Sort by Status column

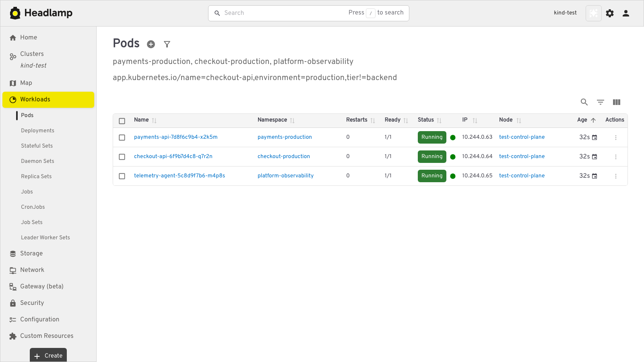439,120
